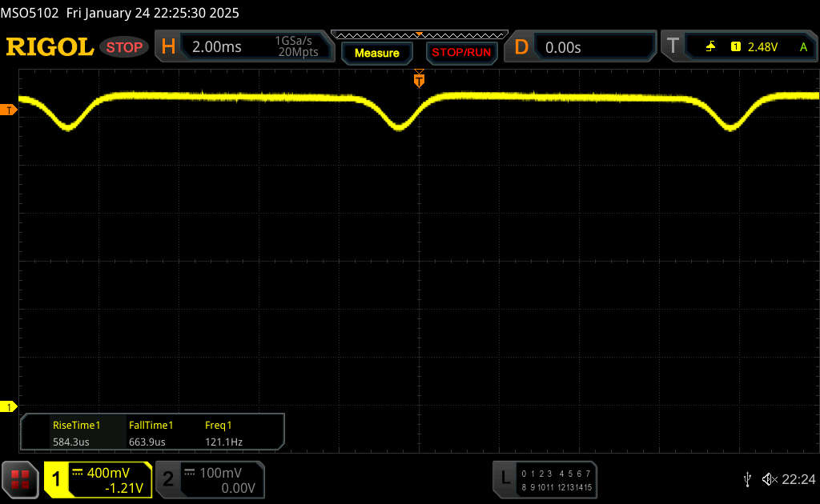Select the RiseTime1 measurement label

(76, 425)
